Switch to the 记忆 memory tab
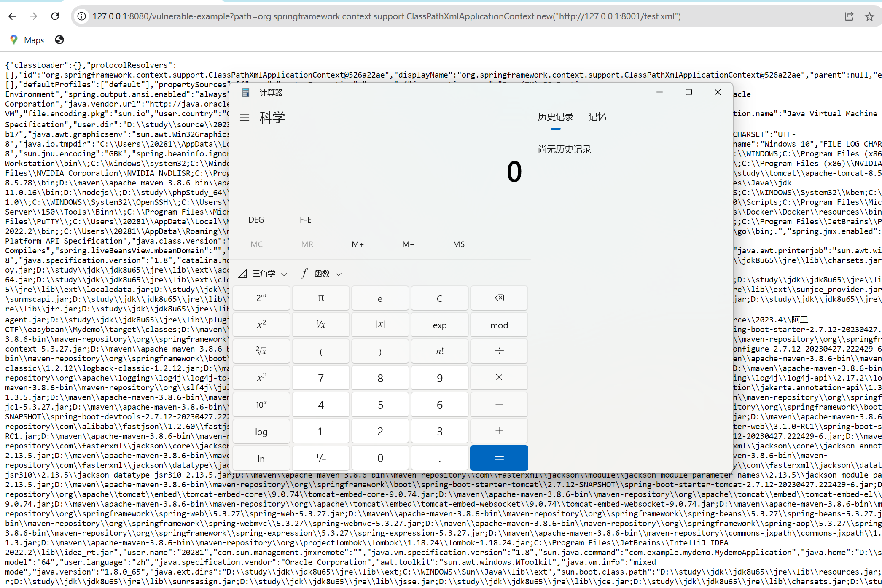 click(597, 117)
